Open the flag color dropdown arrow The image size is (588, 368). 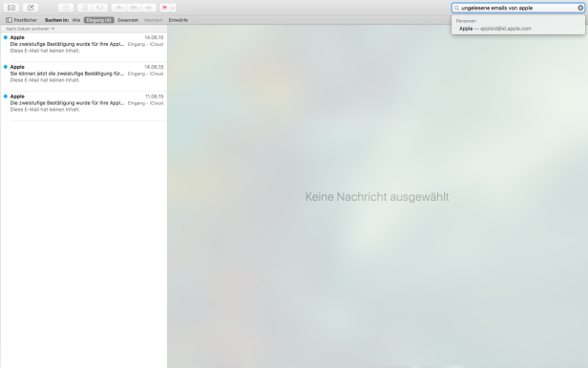174,8
